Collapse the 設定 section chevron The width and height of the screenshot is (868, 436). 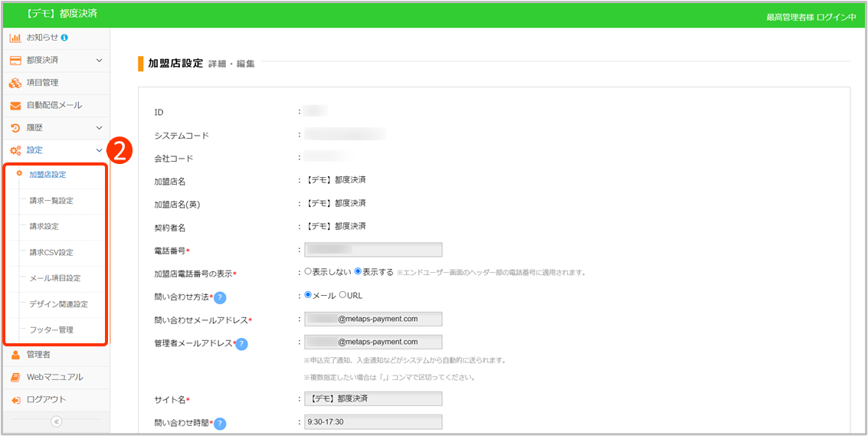click(x=99, y=150)
